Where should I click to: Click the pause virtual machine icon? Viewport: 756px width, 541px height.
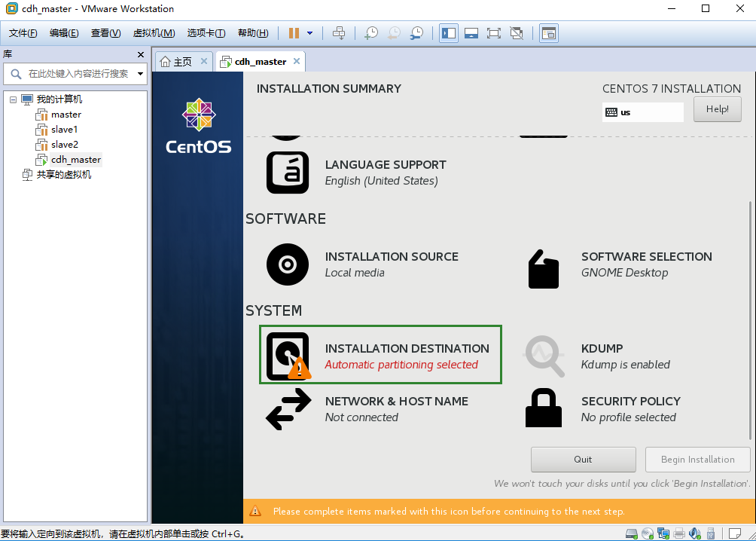tap(294, 33)
